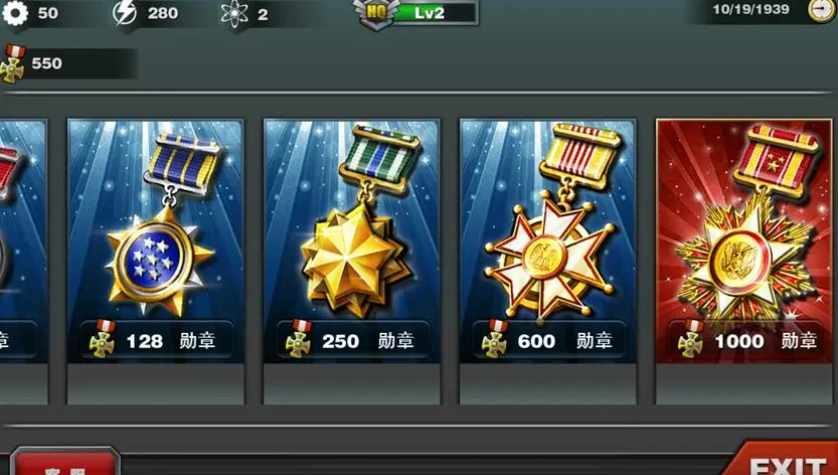
Task: Click the date 10/19/1939 display
Action: [x=750, y=9]
